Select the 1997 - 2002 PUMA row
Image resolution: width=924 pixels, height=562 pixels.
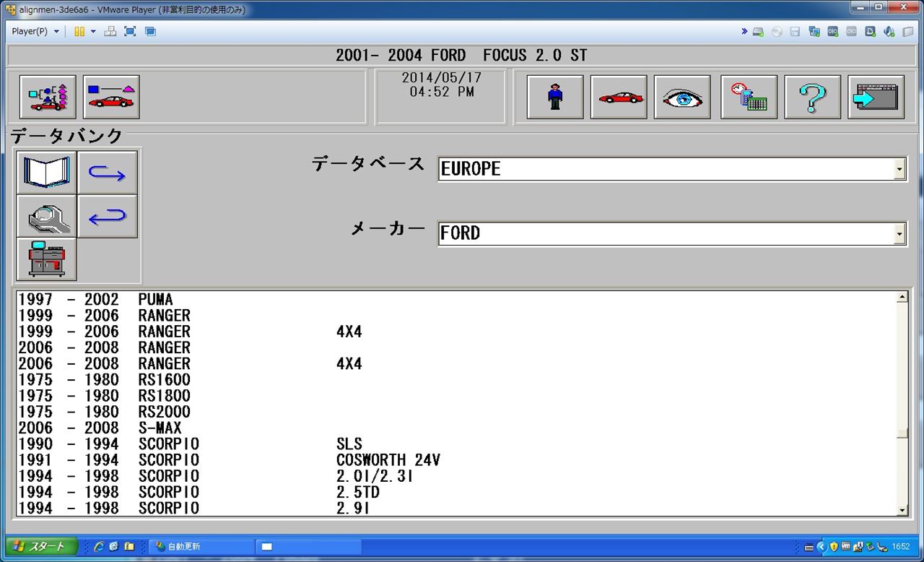[456, 300]
